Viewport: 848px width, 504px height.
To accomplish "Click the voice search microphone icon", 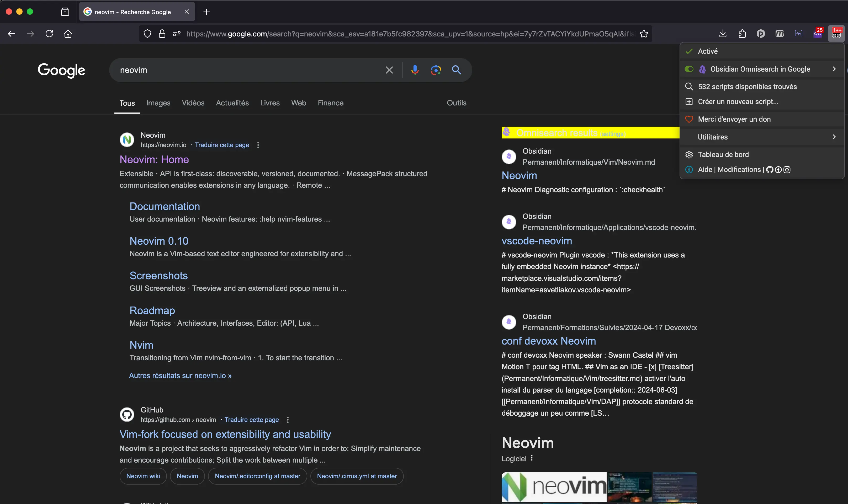I will pos(415,70).
